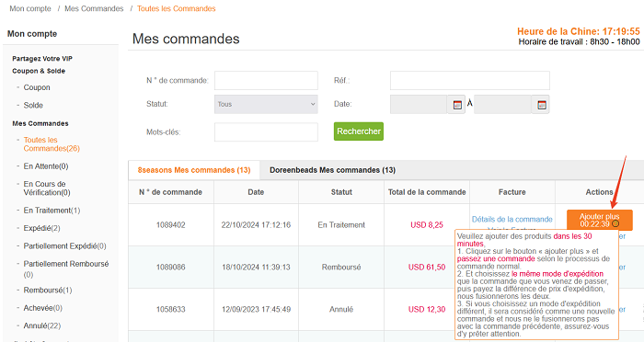Screen dimensions: 644x342
Task: Go to Mes Commandes breadcrumb link
Action: [x=94, y=8]
